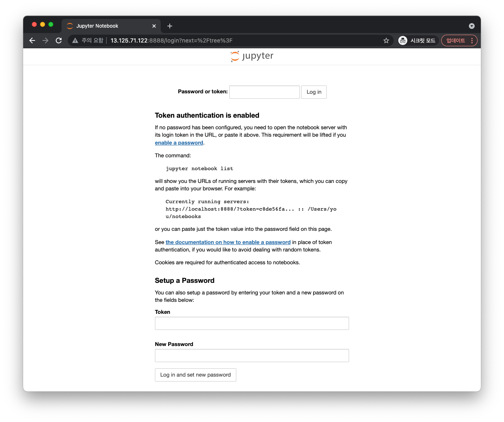The image size is (504, 422).
Task: Open the documentation on enabling a password link
Action: point(228,242)
